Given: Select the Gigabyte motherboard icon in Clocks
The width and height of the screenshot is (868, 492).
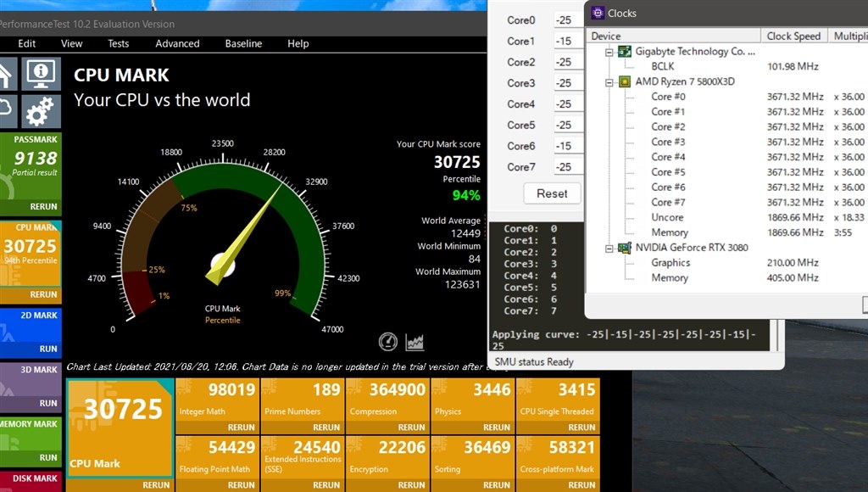Looking at the screenshot, I should (x=625, y=52).
